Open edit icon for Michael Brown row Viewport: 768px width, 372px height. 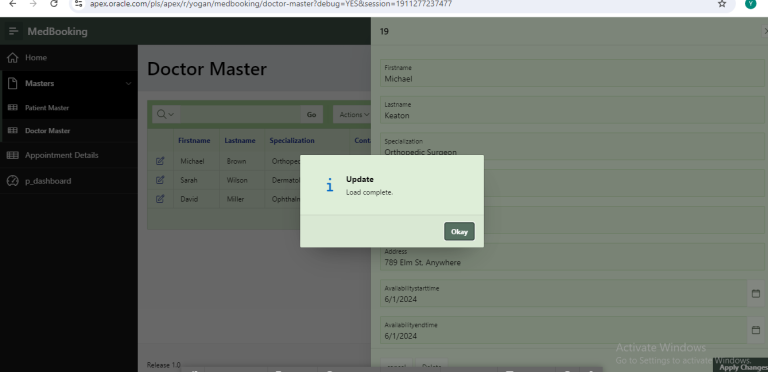coord(160,161)
